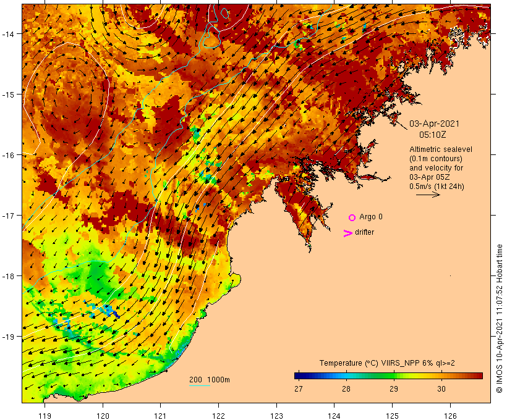Click the 'Altimetric sealevel' text
This screenshot has width=507, height=420.
coord(441,149)
